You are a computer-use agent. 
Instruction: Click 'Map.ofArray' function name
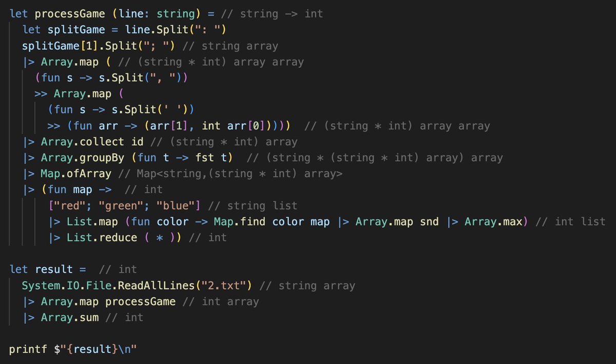(76, 174)
